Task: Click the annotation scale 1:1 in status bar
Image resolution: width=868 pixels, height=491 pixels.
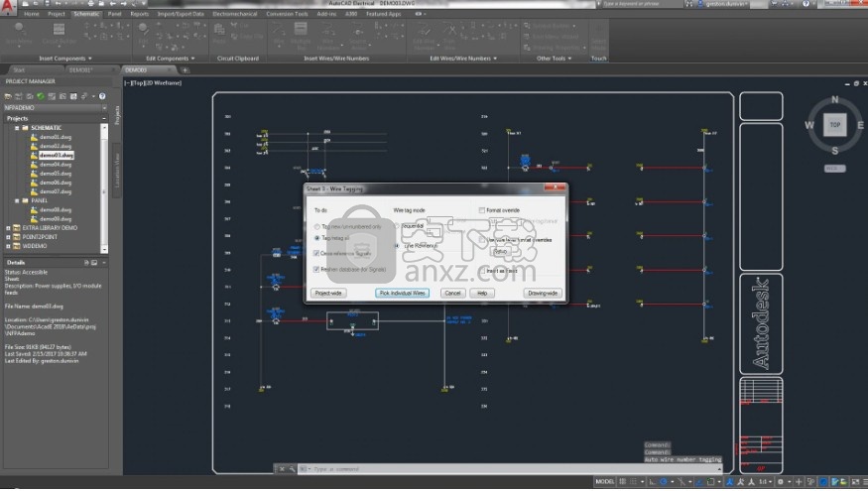Action: pos(763,482)
